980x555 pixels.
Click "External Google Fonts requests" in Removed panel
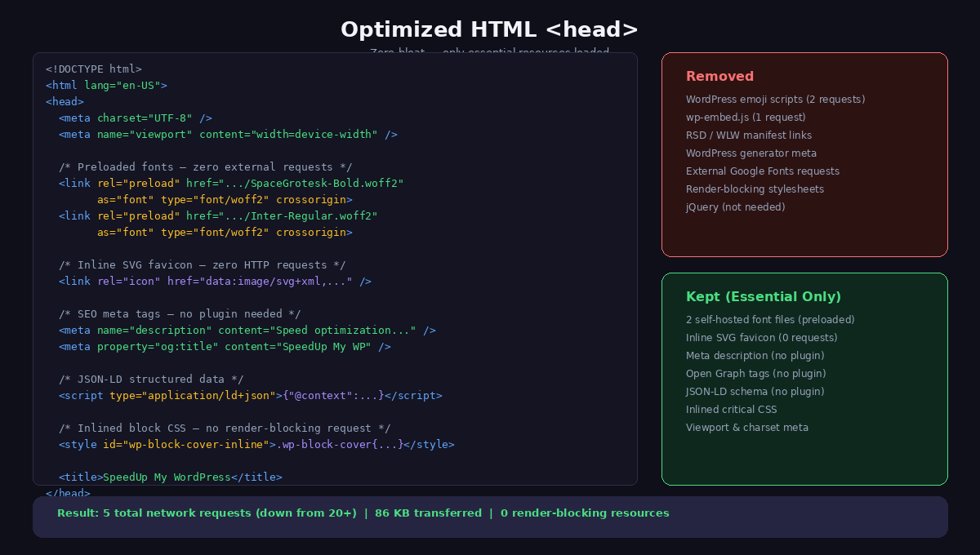click(763, 171)
